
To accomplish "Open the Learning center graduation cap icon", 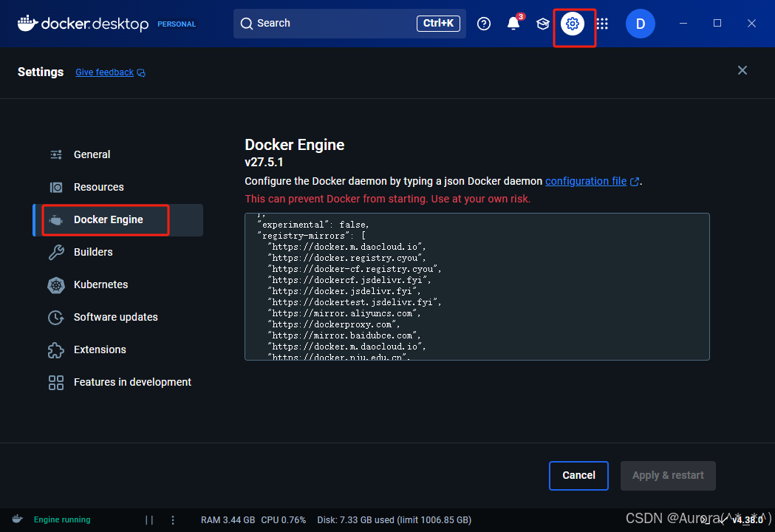I will [543, 24].
